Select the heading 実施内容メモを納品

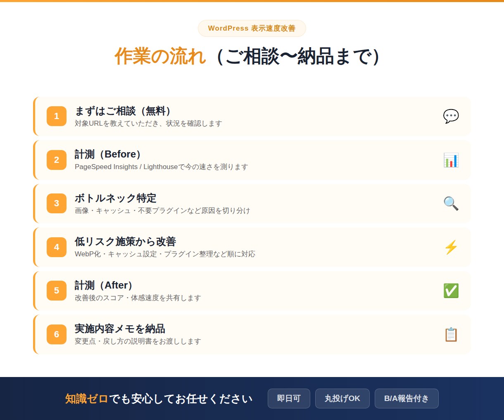[120, 329]
